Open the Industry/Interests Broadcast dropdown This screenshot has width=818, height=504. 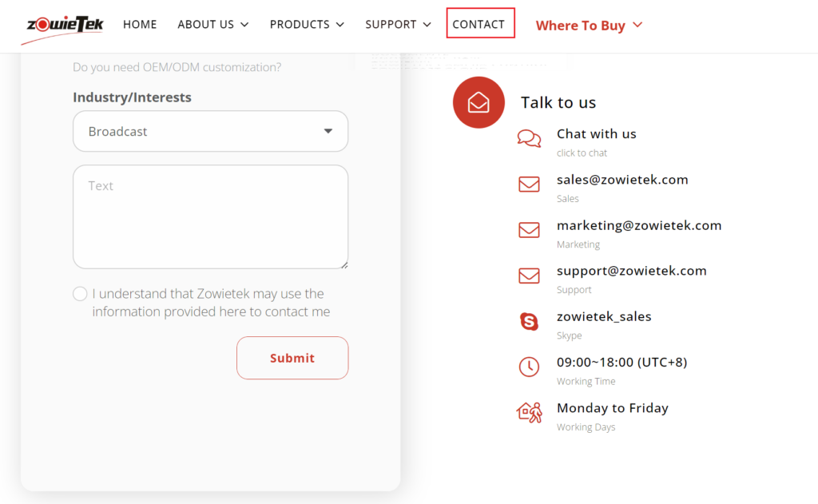coord(210,131)
